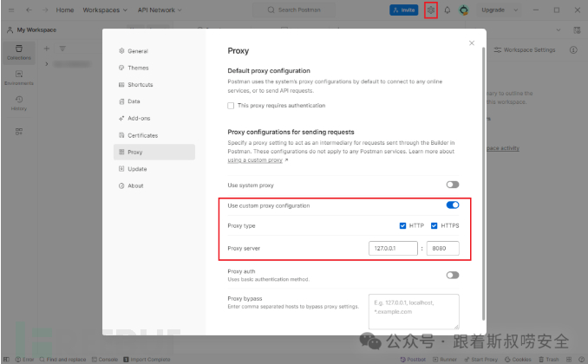Open the Collections sidebar panel
Image resolution: width=588 pixels, height=364 pixels.
coord(19,51)
